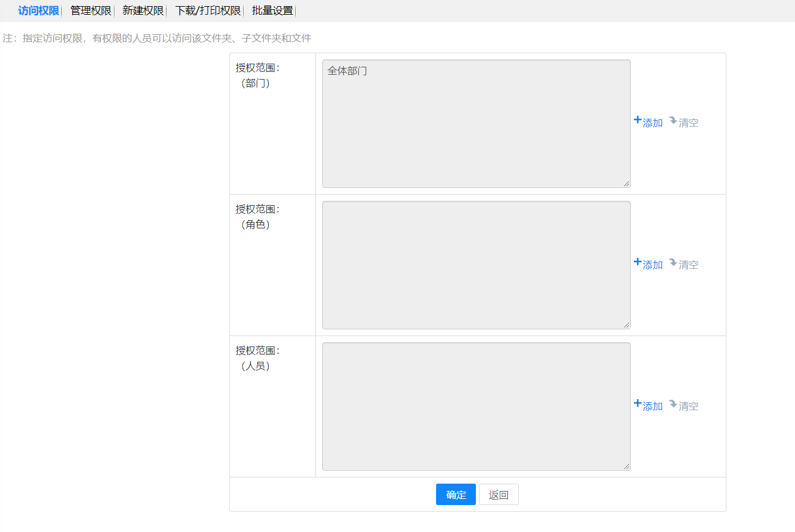Switch to the 管理权限 tab
Image resolution: width=795 pixels, height=532 pixels.
pos(91,10)
